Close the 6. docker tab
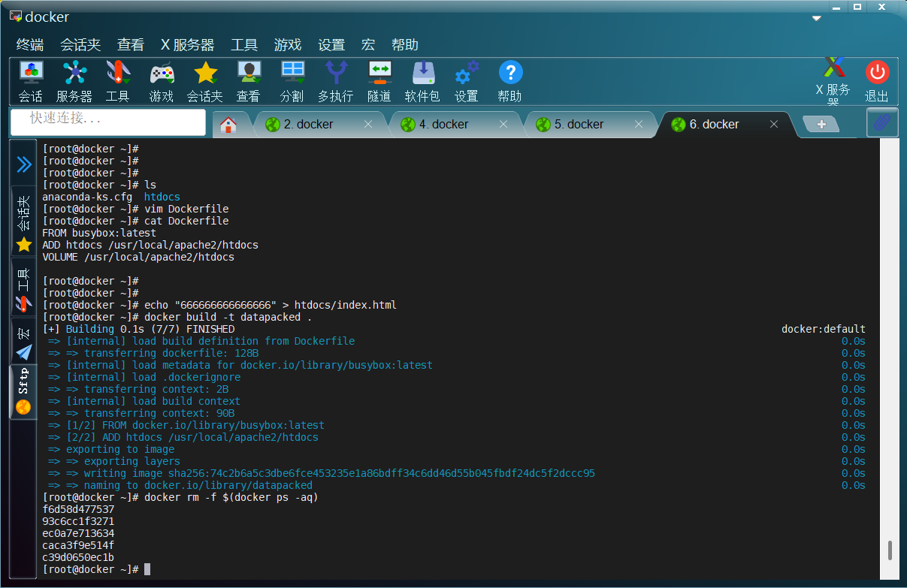 pos(774,125)
